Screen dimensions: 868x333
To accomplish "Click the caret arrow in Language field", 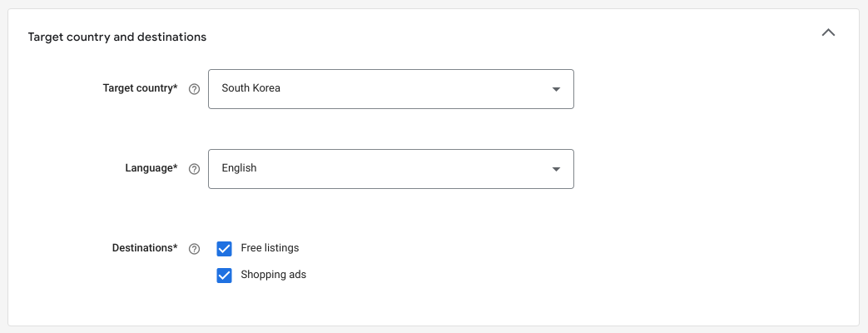I will (556, 169).
